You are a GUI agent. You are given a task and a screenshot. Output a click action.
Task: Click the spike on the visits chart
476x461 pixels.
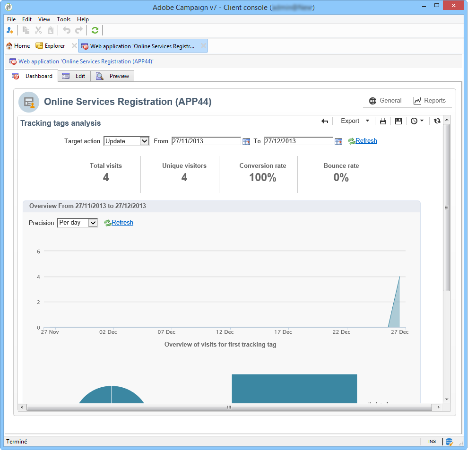tap(396, 307)
